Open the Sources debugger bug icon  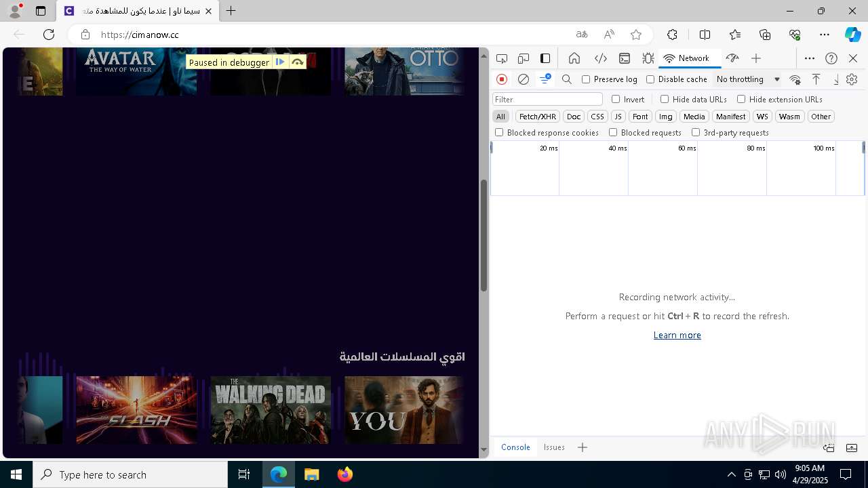tap(648, 58)
